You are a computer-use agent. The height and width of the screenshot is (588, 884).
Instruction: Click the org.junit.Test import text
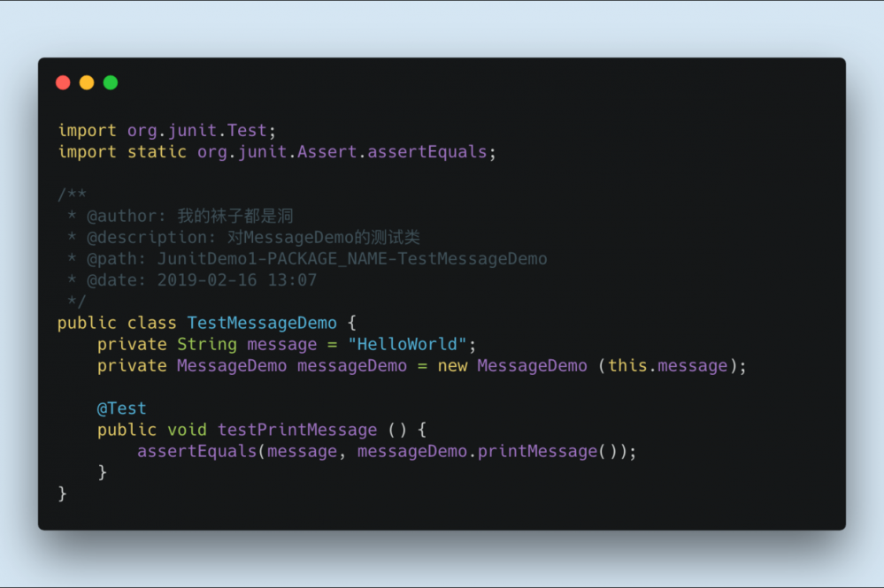click(x=196, y=130)
